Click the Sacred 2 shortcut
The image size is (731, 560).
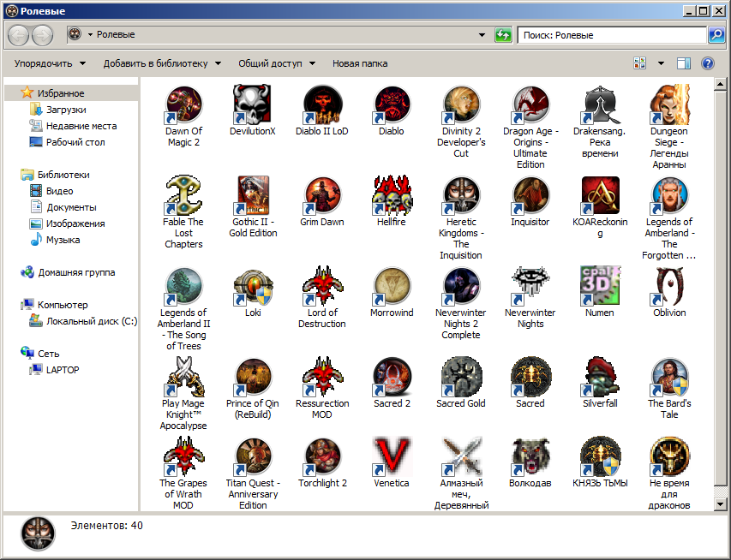coord(392,377)
